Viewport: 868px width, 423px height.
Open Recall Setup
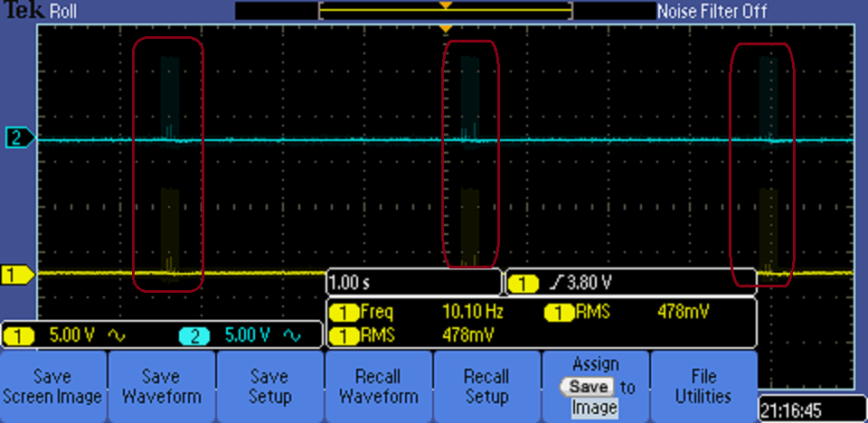click(486, 386)
